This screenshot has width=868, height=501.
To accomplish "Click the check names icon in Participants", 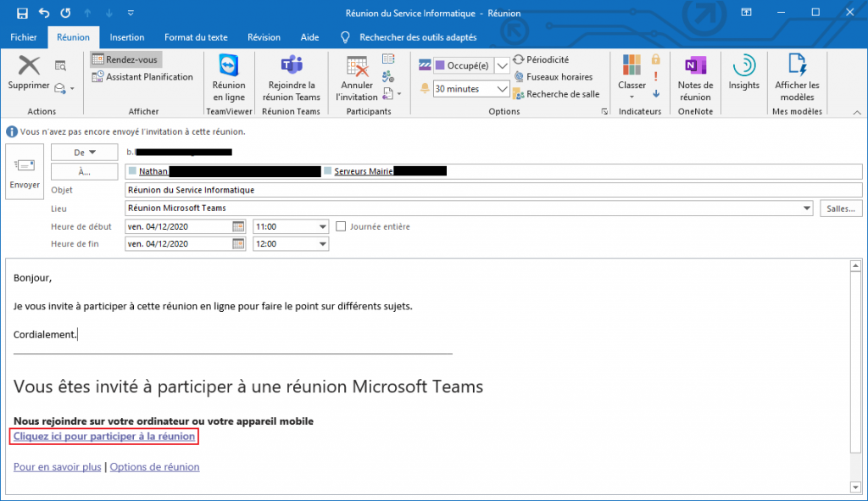I will pyautogui.click(x=388, y=76).
